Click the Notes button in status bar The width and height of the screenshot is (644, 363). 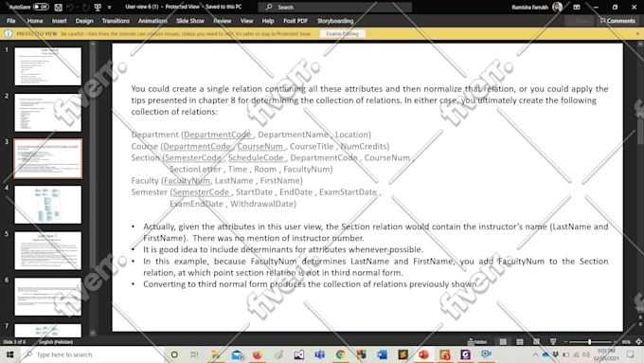pos(477,341)
